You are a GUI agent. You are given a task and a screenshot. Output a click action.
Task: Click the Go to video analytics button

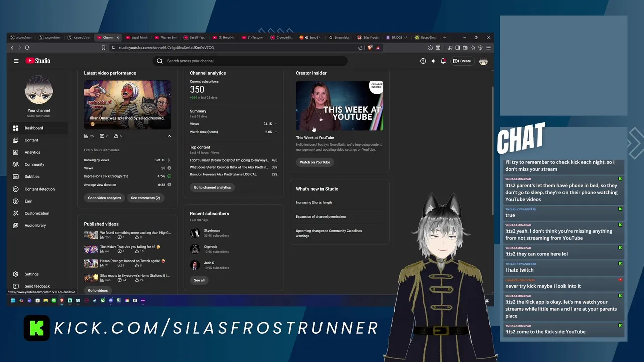[104, 198]
